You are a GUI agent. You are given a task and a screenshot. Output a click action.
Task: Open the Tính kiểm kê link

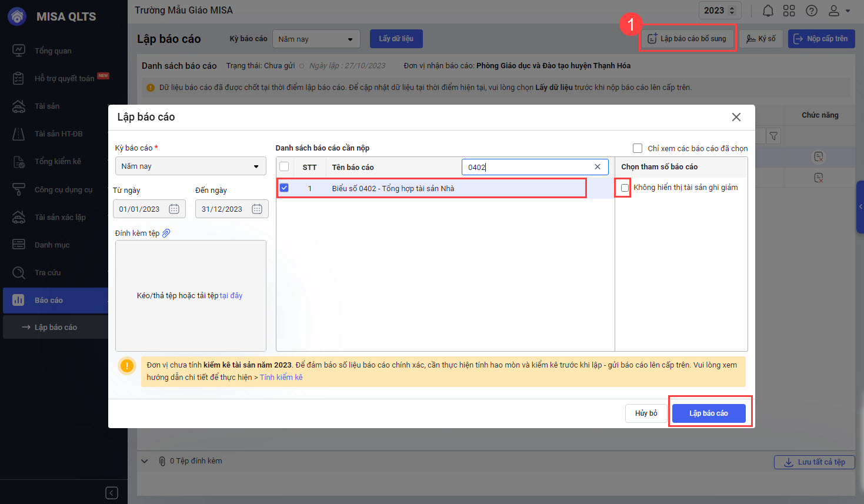point(281,378)
